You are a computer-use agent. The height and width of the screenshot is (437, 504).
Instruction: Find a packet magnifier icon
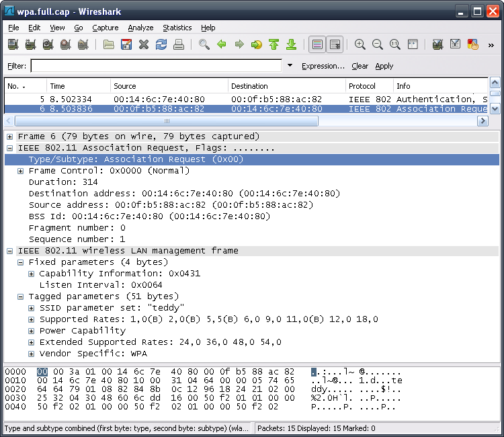(x=204, y=44)
